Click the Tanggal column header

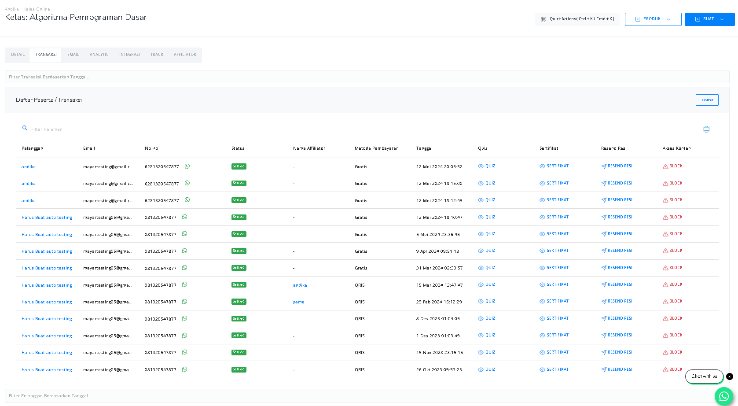pyautogui.click(x=423, y=148)
